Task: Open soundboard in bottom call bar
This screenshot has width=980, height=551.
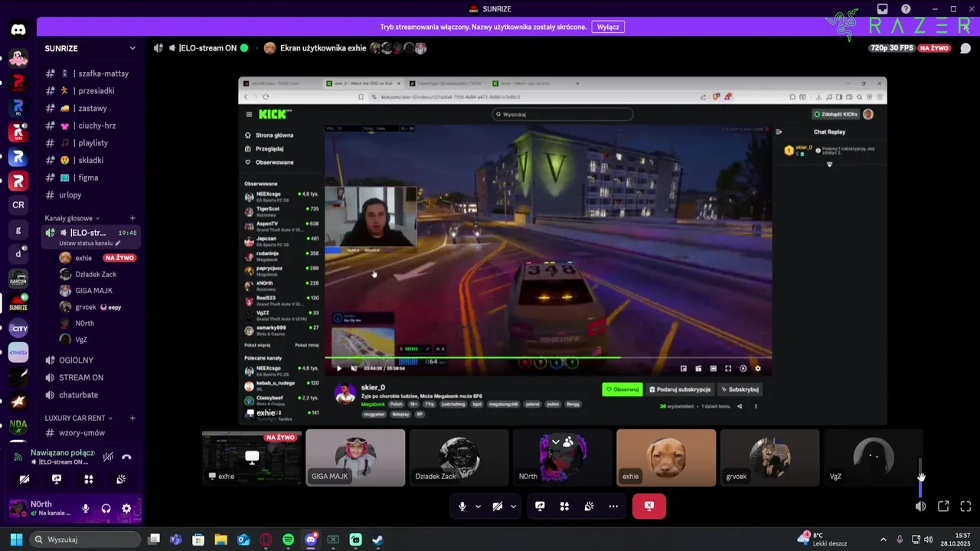Action: (589, 506)
